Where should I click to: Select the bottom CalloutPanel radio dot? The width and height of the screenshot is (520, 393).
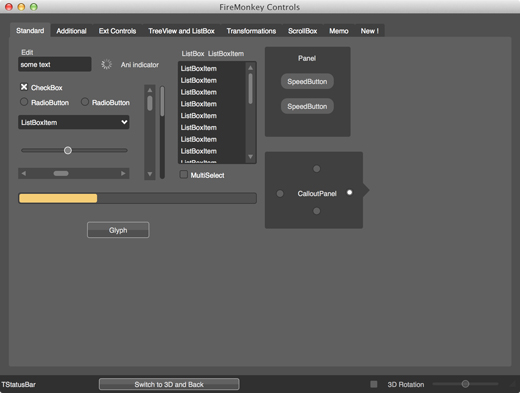tap(317, 211)
